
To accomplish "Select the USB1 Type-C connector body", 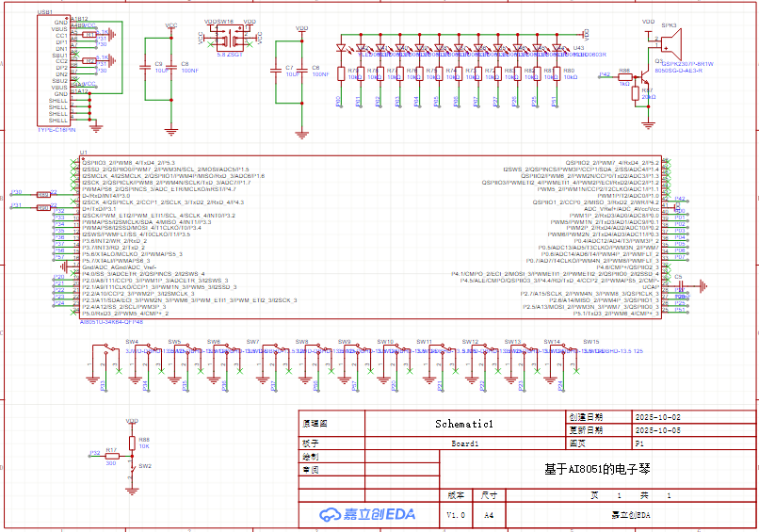I will [x=54, y=71].
